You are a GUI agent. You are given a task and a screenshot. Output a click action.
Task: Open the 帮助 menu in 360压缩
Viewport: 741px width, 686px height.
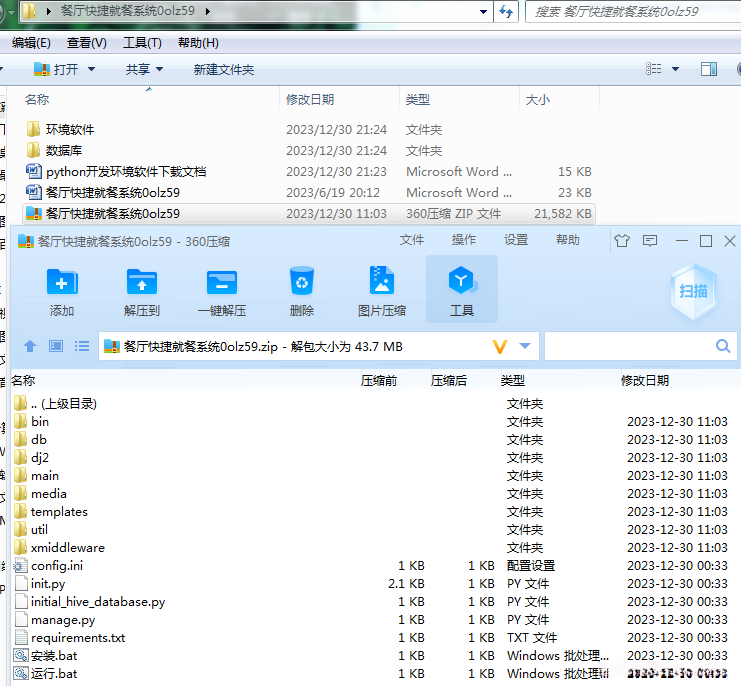pos(568,240)
